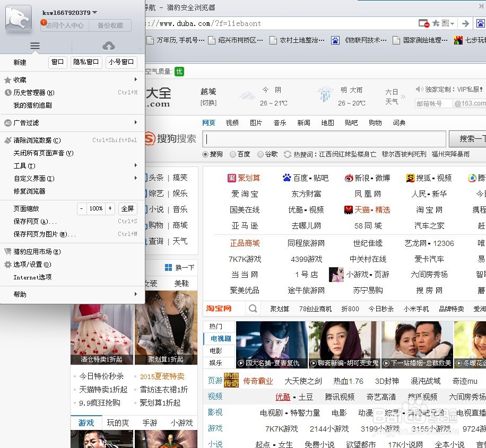Viewport: 486px width, 448px height.
Task: Open the 万年历,手机号 bookmark
Action: (176, 40)
